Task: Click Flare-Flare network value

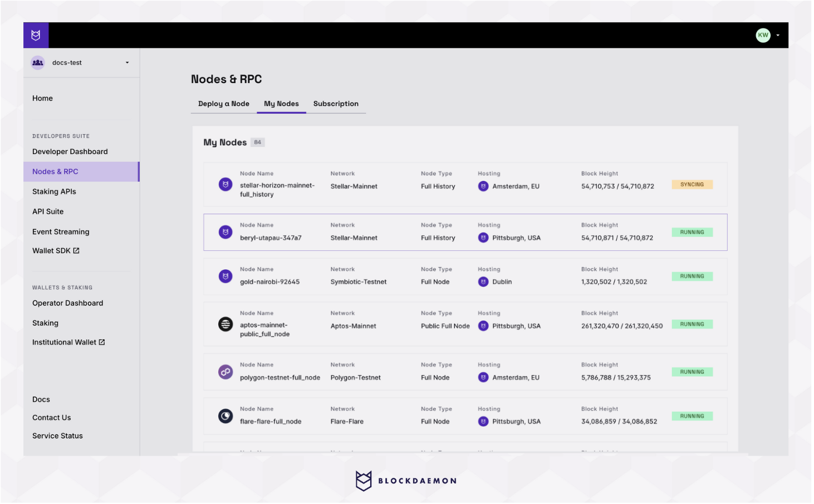Action: tap(347, 422)
